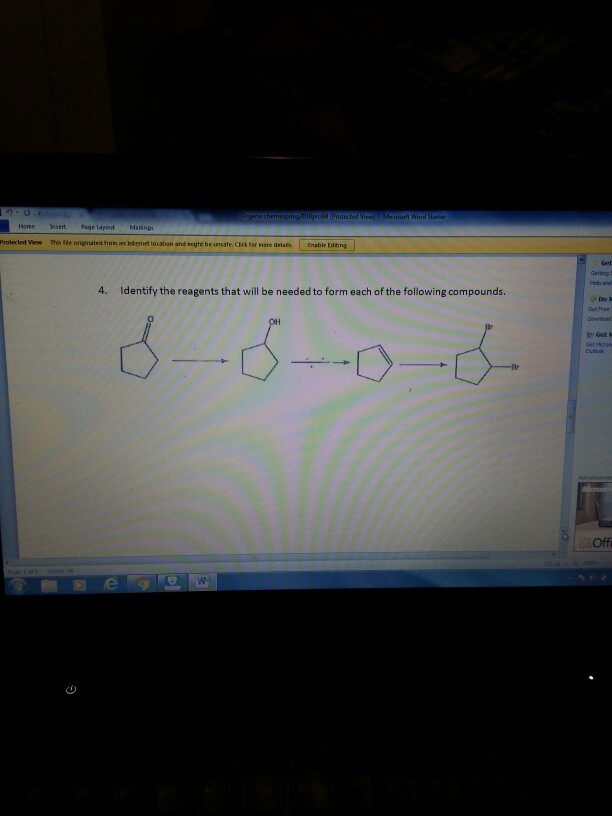Open Internet Explorer from the taskbar

[111, 585]
